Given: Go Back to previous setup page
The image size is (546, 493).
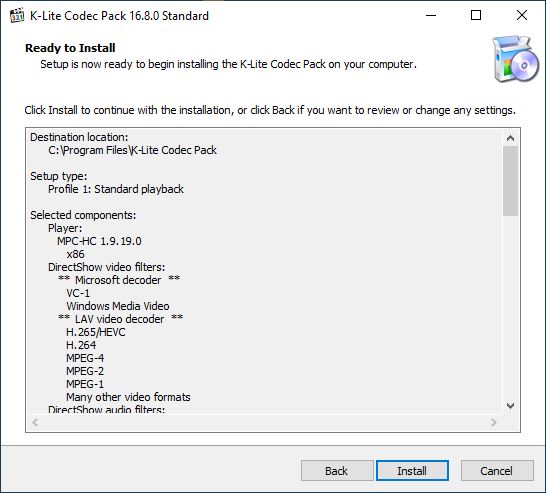Looking at the screenshot, I should click(x=337, y=471).
